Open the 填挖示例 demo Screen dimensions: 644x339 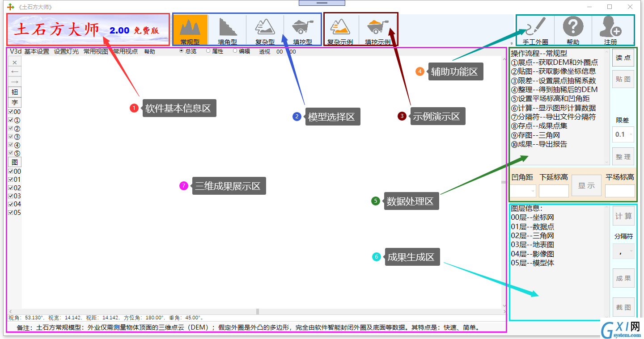(x=377, y=29)
